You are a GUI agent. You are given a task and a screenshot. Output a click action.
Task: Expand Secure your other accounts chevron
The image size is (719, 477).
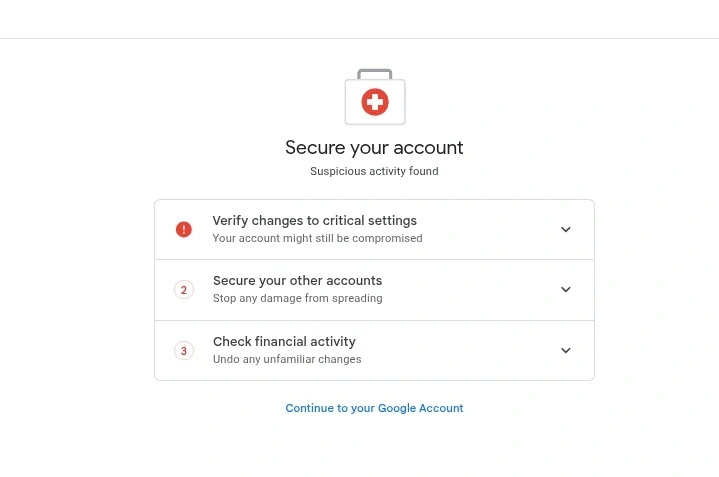(566, 289)
